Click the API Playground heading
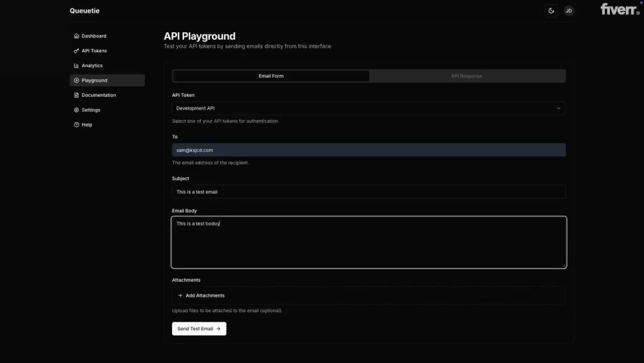The width and height of the screenshot is (644, 363). tap(200, 36)
